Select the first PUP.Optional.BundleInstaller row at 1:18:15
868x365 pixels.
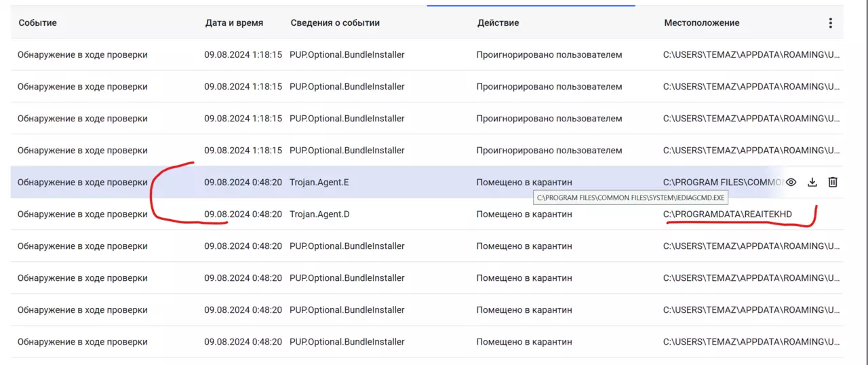coord(427,55)
